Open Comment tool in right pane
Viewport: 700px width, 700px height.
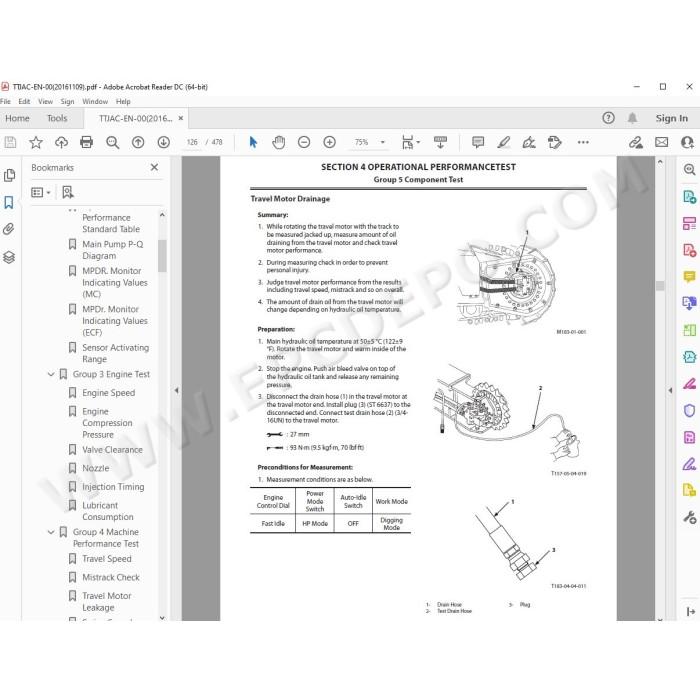(689, 277)
